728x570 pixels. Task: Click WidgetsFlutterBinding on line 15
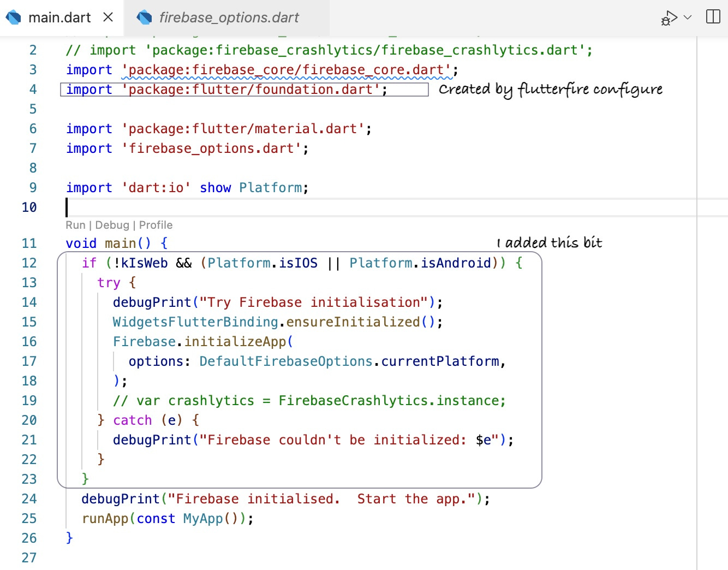[x=195, y=322]
